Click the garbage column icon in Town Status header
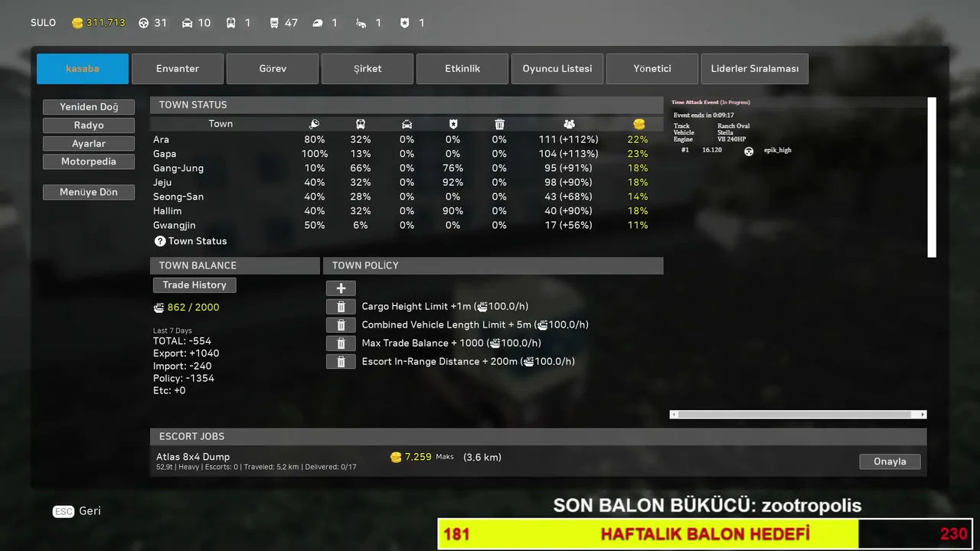This screenshot has width=980, height=551. (x=499, y=124)
